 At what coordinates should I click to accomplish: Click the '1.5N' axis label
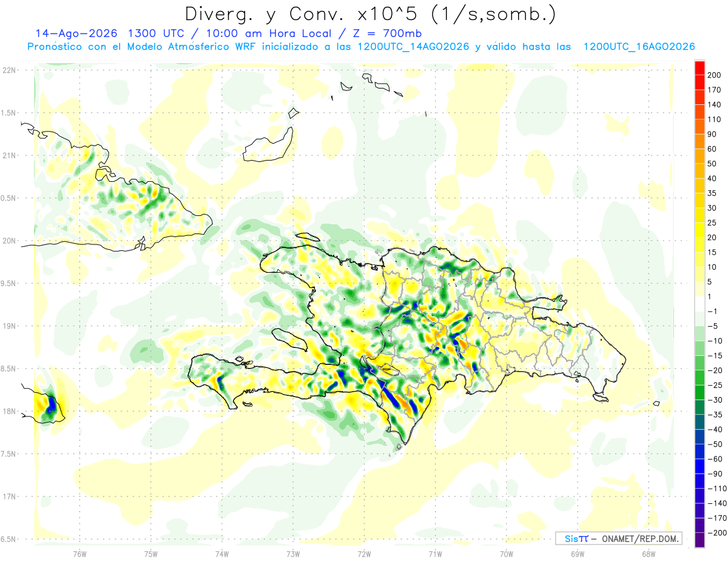click(8, 113)
